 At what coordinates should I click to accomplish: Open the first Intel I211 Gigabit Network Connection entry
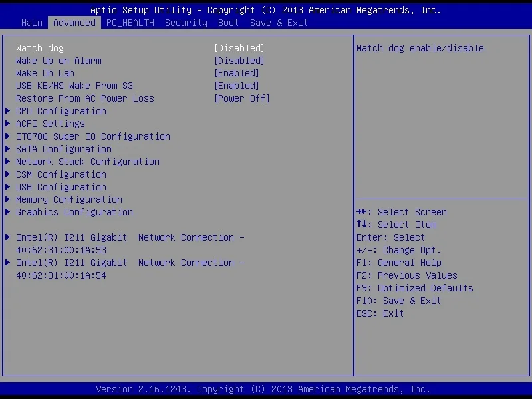pyautogui.click(x=130, y=237)
